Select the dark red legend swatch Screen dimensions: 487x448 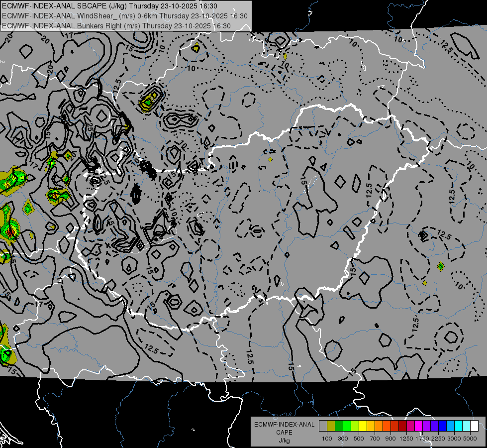tap(403, 426)
